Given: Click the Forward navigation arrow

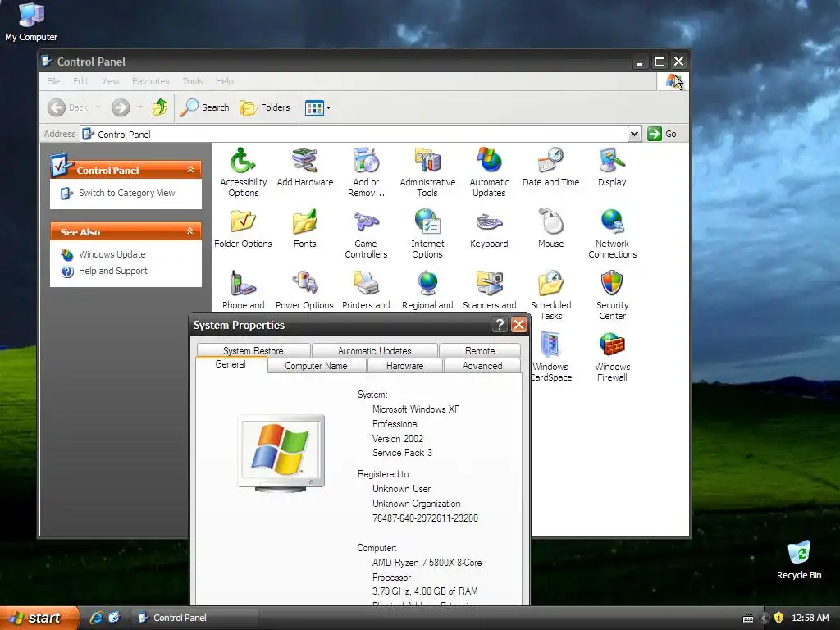Looking at the screenshot, I should click(121, 107).
